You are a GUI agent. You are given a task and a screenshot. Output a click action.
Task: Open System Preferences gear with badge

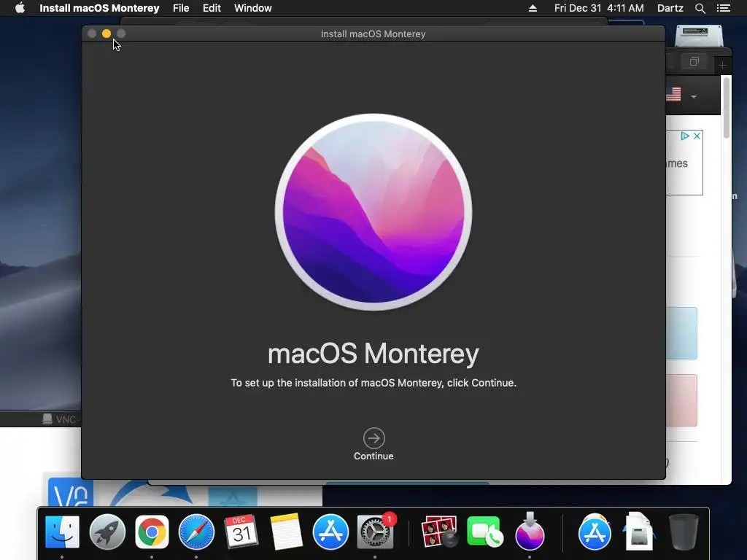pyautogui.click(x=376, y=532)
